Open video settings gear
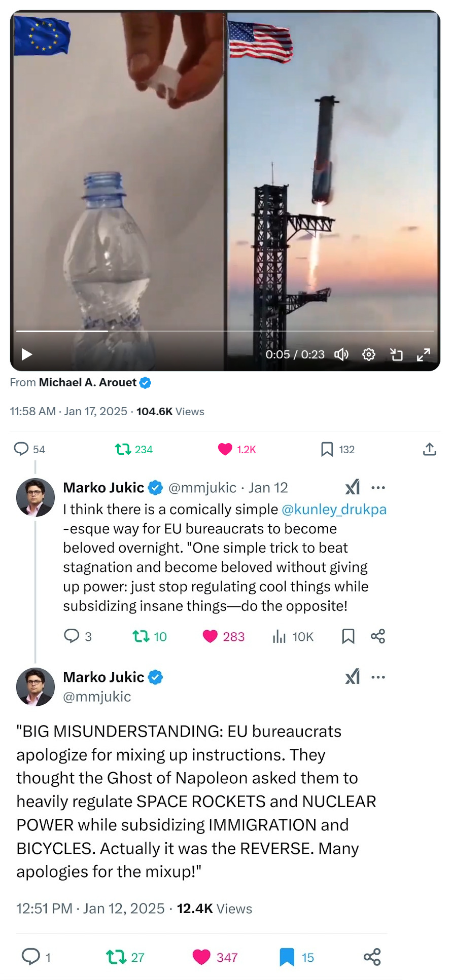 [x=369, y=354]
